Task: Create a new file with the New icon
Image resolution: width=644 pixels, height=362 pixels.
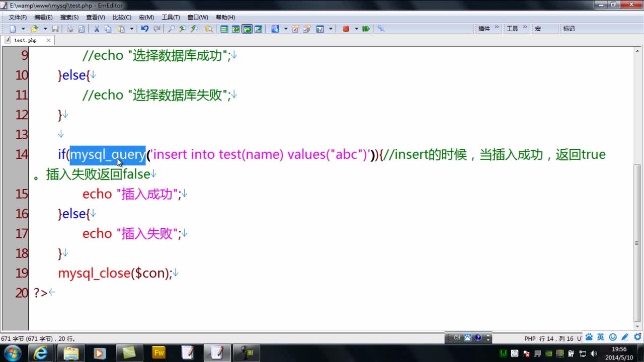Action: point(13,29)
